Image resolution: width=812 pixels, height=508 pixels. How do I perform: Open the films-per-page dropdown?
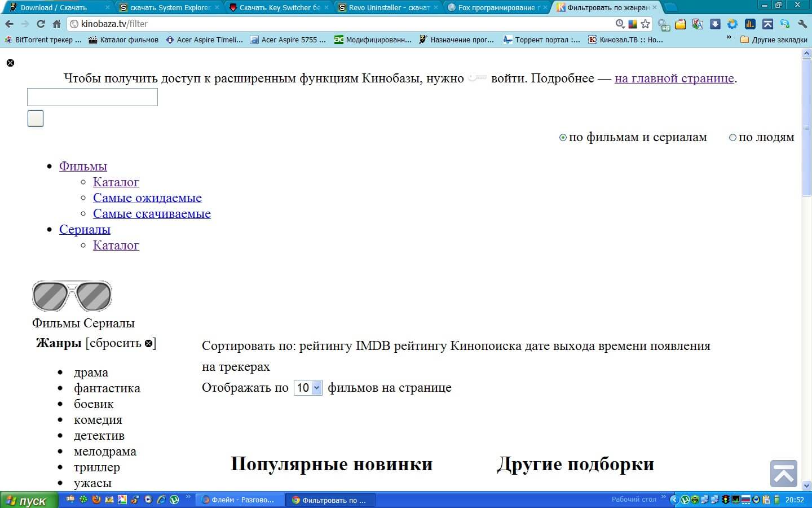click(308, 388)
